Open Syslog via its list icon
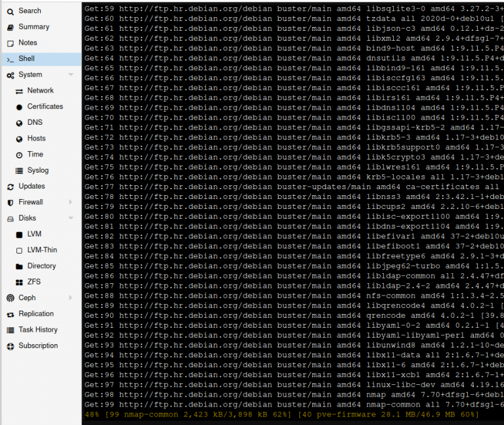Image resolution: width=504 pixels, height=425 pixels. (x=20, y=171)
